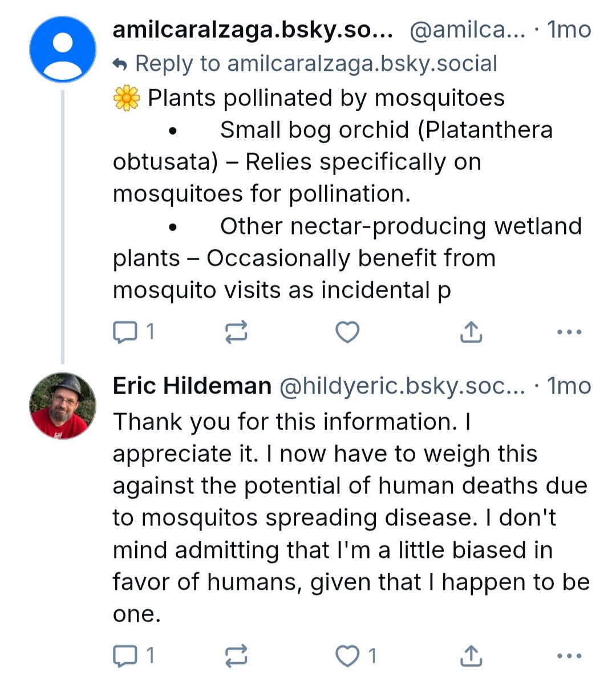This screenshot has height=673, width=616.
Task: Click the @amilca... handle
Action: pos(467,30)
